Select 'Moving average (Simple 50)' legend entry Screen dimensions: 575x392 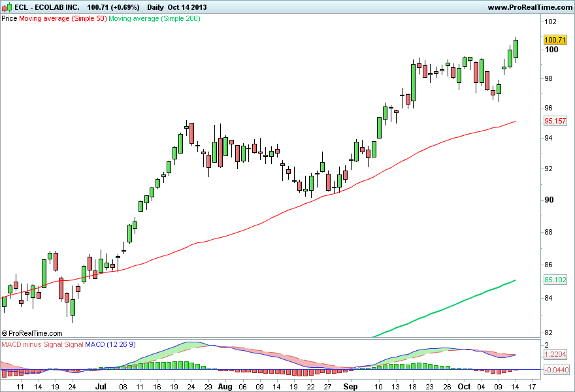point(63,18)
